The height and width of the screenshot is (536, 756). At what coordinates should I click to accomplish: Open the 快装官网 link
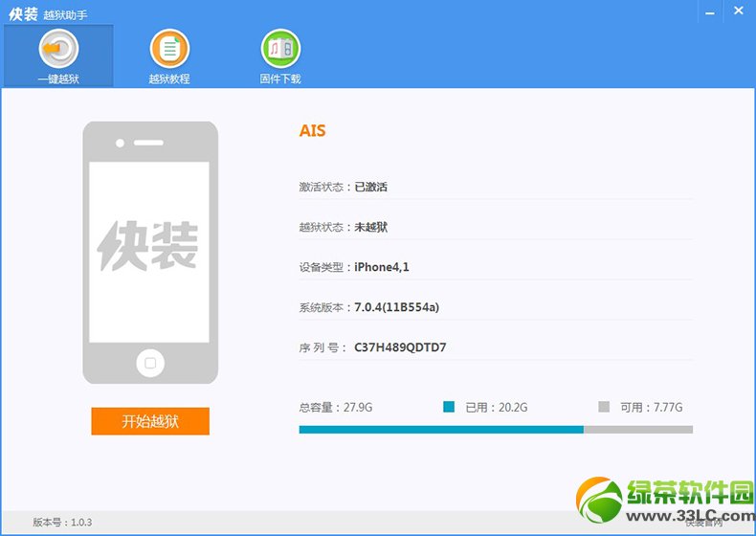(703, 523)
